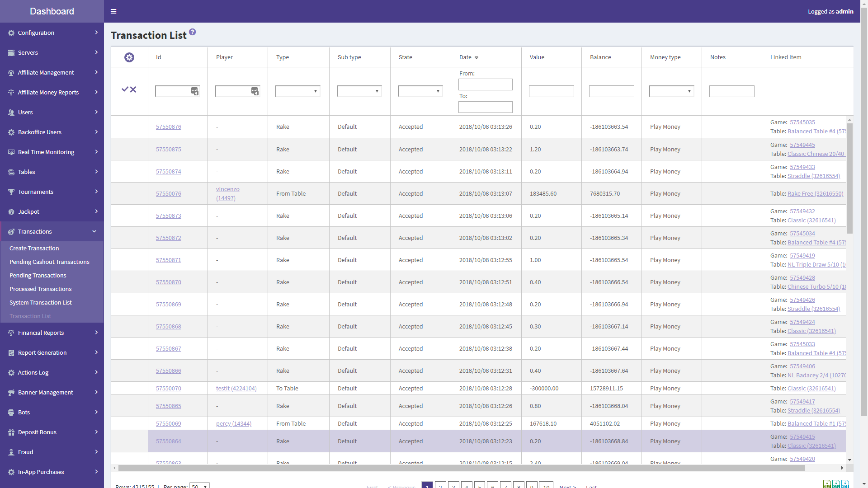Focus the Notes filter input
The width and height of the screenshot is (868, 488).
tap(732, 91)
